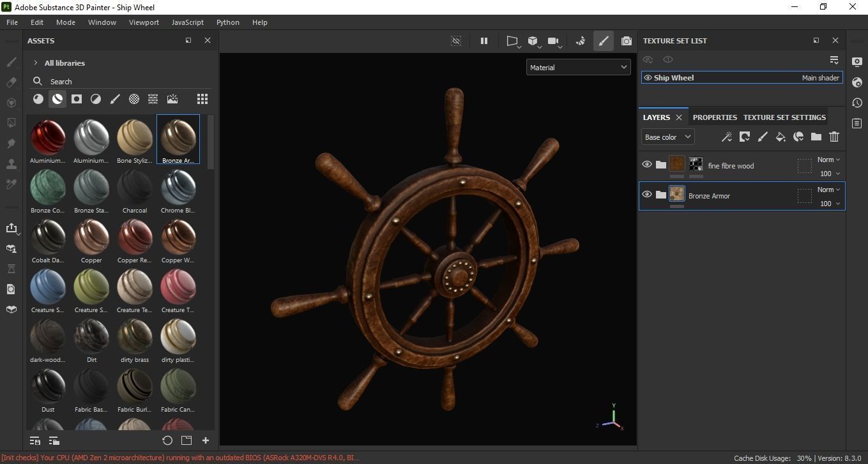Hide the fine fibre wood layer
868x464 pixels.
647,165
